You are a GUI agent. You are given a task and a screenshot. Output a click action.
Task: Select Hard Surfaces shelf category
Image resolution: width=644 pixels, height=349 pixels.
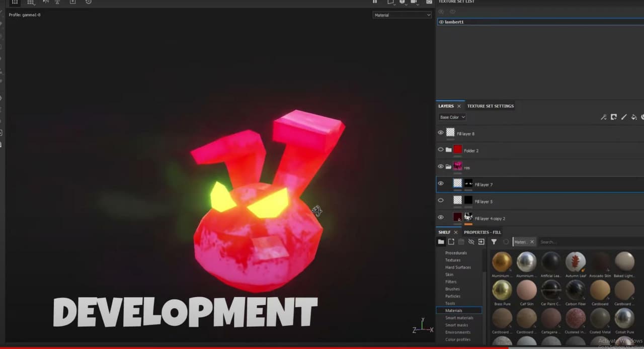tap(458, 268)
